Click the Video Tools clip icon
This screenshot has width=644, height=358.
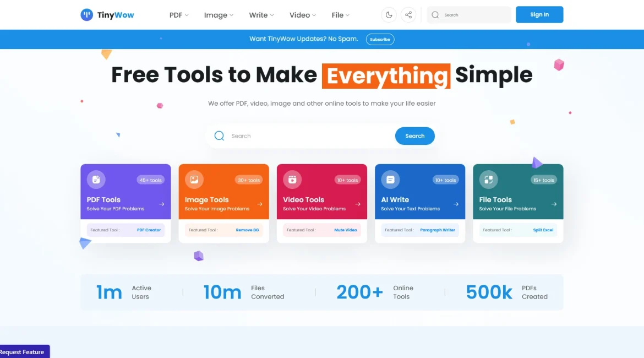point(292,180)
